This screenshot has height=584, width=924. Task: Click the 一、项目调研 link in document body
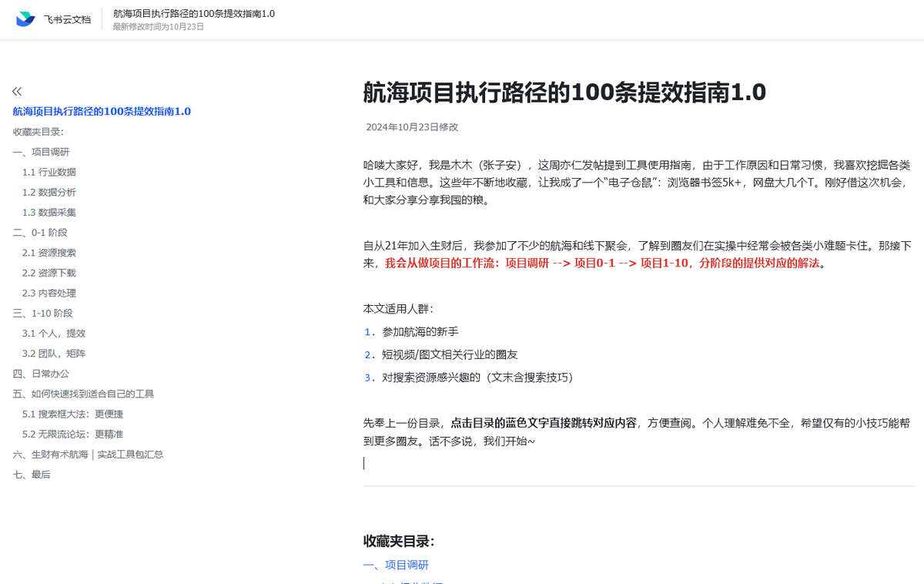tap(397, 565)
